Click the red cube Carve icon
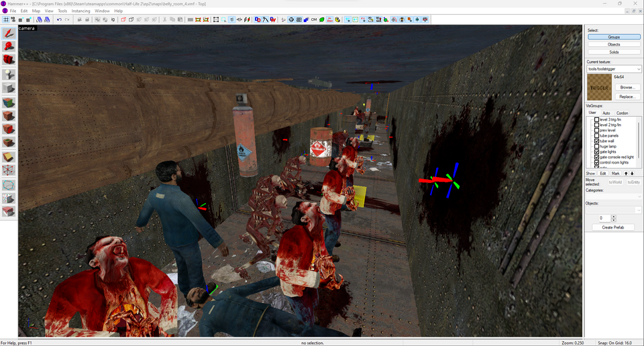The image size is (644, 346). point(123,19)
